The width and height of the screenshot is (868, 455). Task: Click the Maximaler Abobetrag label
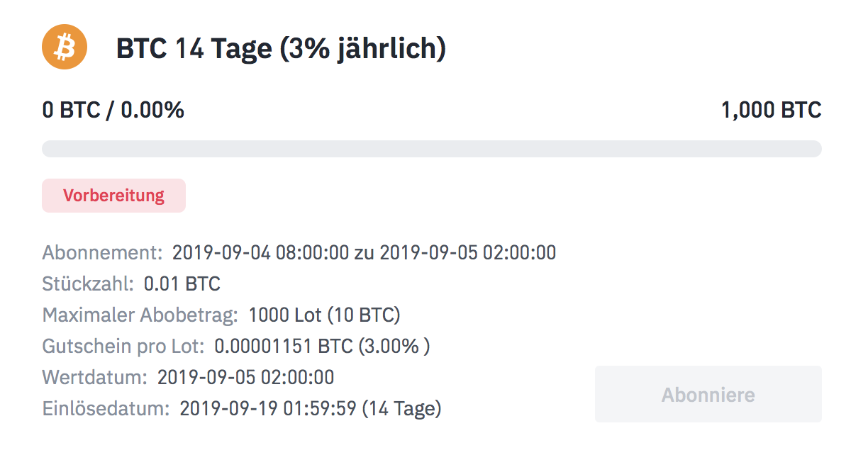pyautogui.click(x=140, y=315)
